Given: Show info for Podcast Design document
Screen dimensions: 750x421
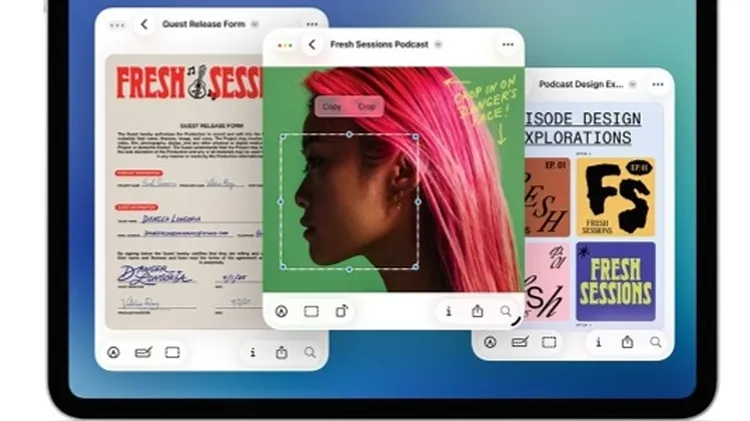Looking at the screenshot, I should pyautogui.click(x=598, y=342).
